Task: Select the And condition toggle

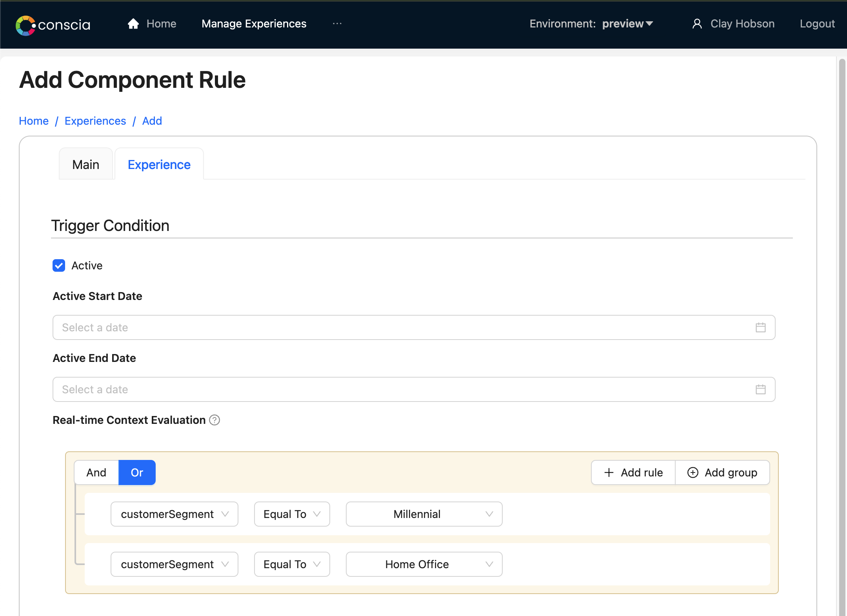Action: tap(96, 472)
